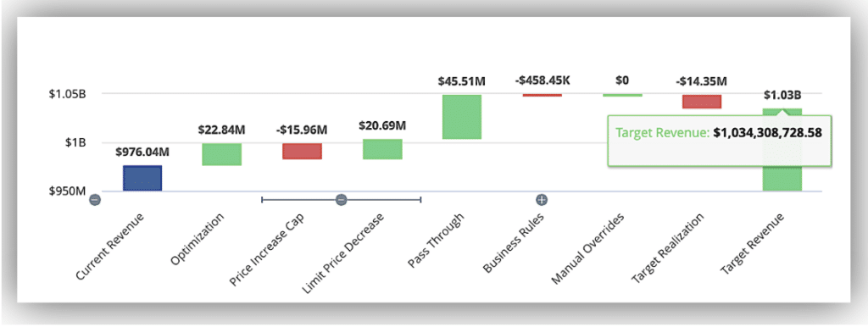Collapse the Price Increase Cap group minus icon
Viewport: 868px width, 327px height.
pos(341,200)
